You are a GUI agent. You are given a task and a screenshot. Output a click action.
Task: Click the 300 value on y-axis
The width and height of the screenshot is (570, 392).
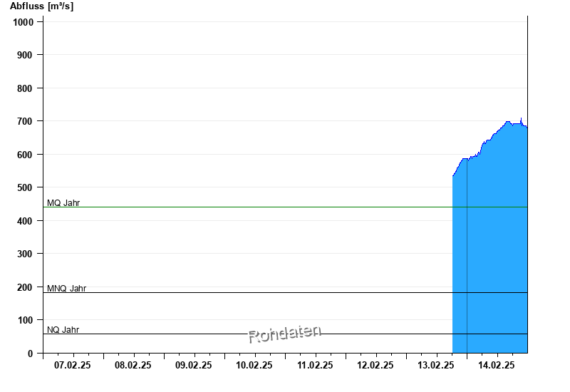click(26, 254)
